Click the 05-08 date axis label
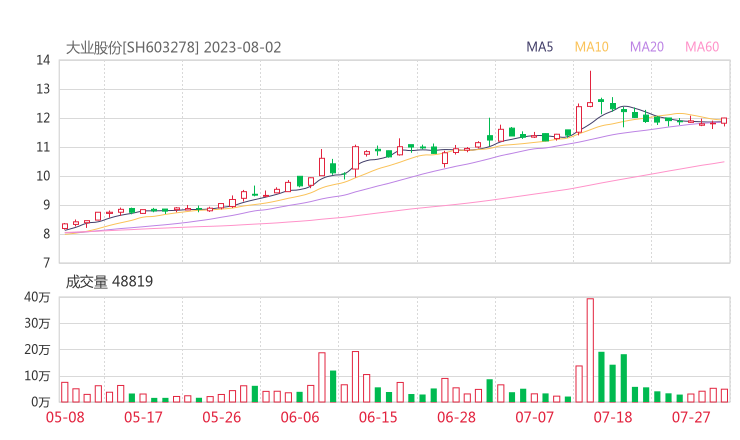The height and width of the screenshot is (440, 740). point(65,417)
